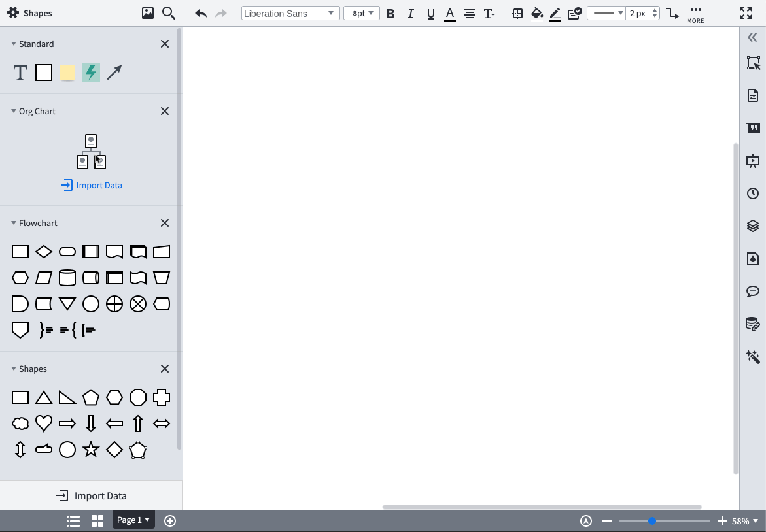Screen dimensions: 766x532
Task: Add a new page with the plus button
Action: coord(169,520)
